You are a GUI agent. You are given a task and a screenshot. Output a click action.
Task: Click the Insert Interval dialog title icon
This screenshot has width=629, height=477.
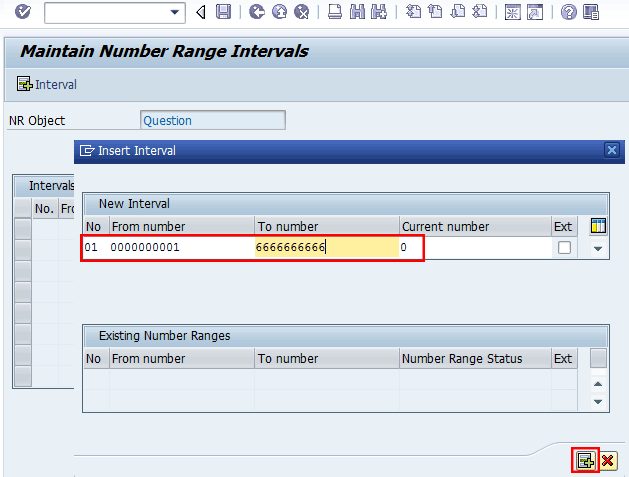coord(87,151)
